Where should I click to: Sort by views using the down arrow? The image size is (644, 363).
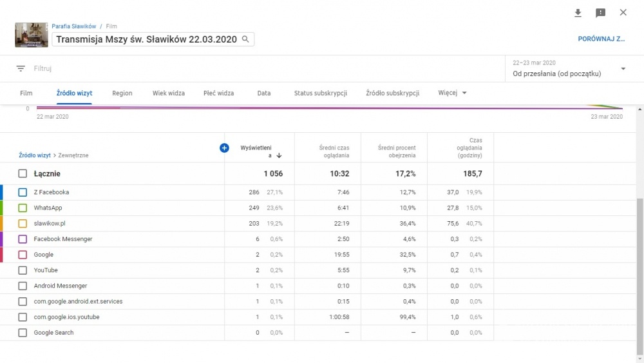279,155
